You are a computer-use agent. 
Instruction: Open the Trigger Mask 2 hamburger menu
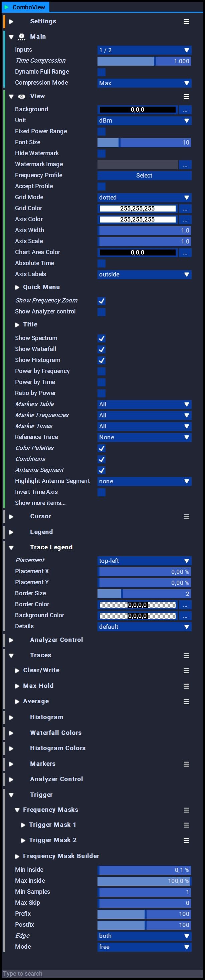[186, 840]
